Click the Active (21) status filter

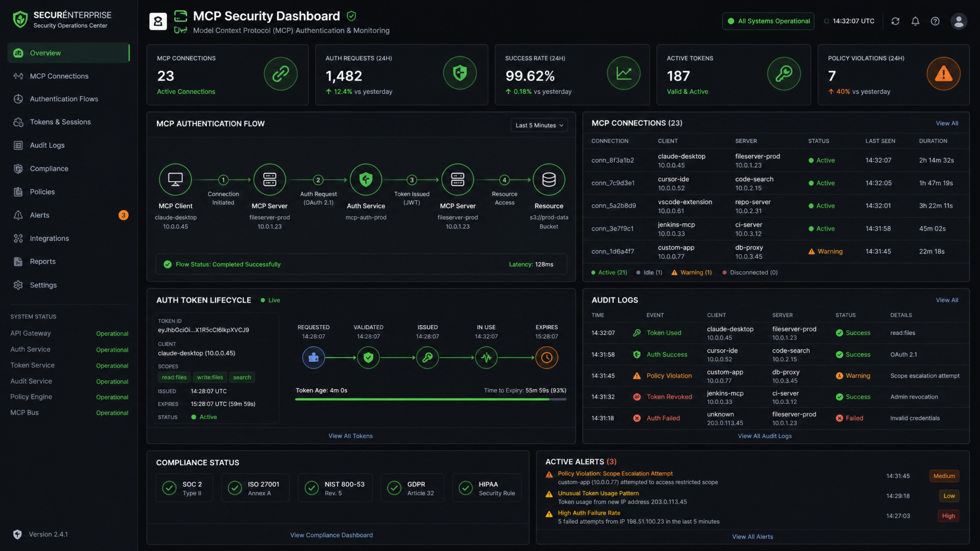[x=609, y=273]
